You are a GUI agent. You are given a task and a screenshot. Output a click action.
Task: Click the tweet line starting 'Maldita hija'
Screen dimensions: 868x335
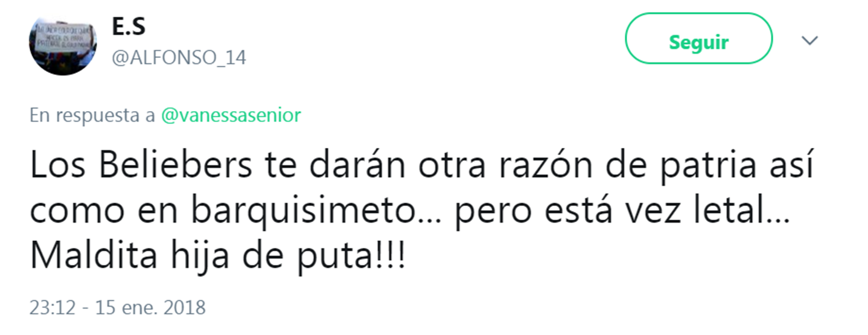(218, 258)
